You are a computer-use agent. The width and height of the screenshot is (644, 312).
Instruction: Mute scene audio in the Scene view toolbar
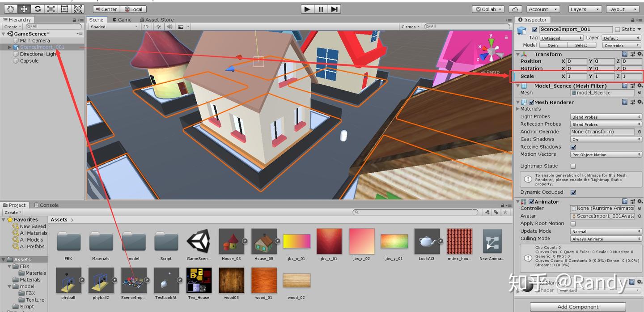pos(169,26)
